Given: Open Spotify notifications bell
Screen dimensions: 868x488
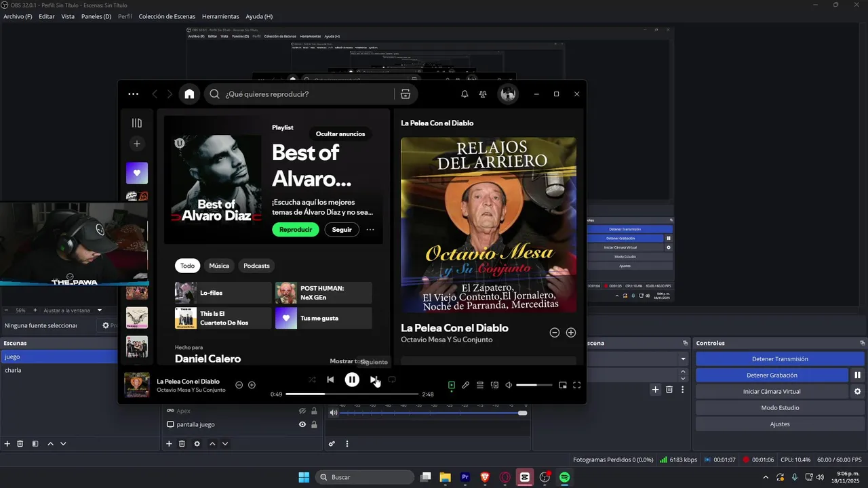Looking at the screenshot, I should tap(465, 94).
